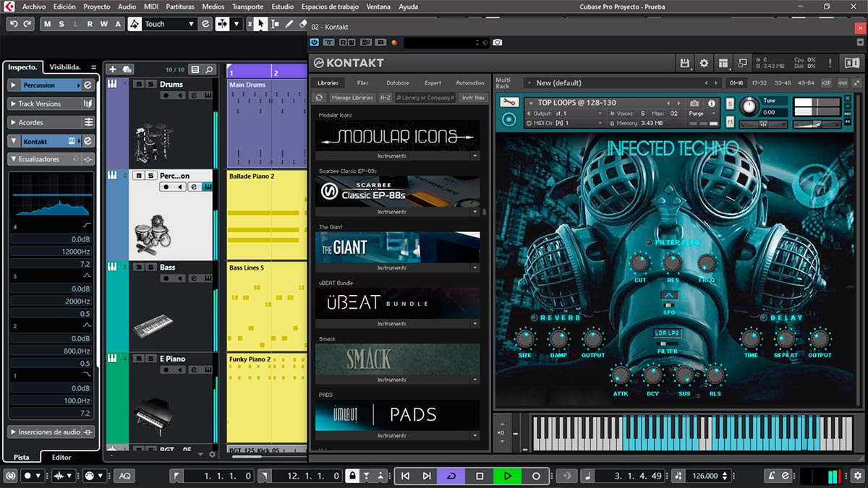Viewport: 868px width, 488px height.
Task: Edit Drums track instrument via e icon
Action: point(194,97)
